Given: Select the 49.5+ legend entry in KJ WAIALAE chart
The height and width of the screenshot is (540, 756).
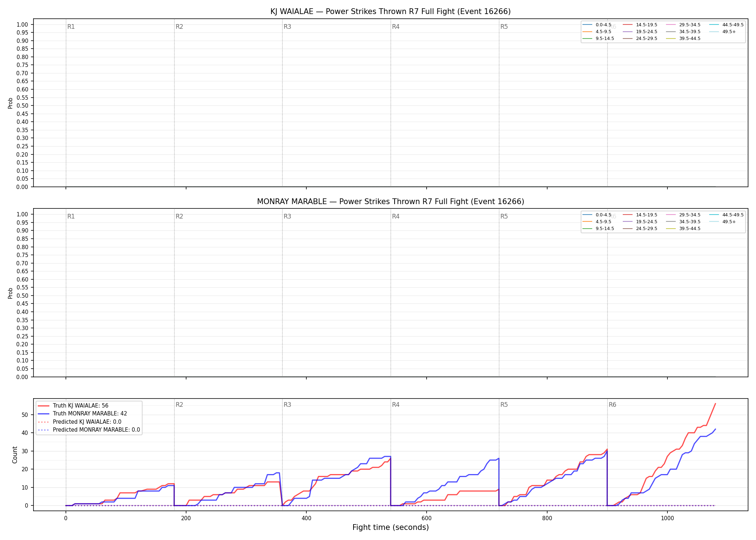Looking at the screenshot, I should (723, 32).
